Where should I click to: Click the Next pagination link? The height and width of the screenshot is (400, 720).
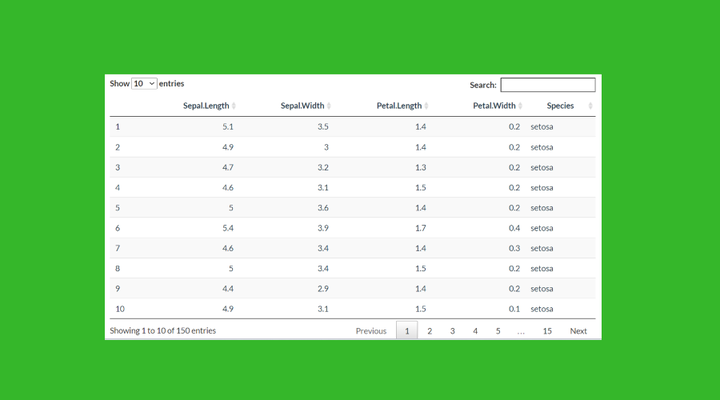coord(578,331)
